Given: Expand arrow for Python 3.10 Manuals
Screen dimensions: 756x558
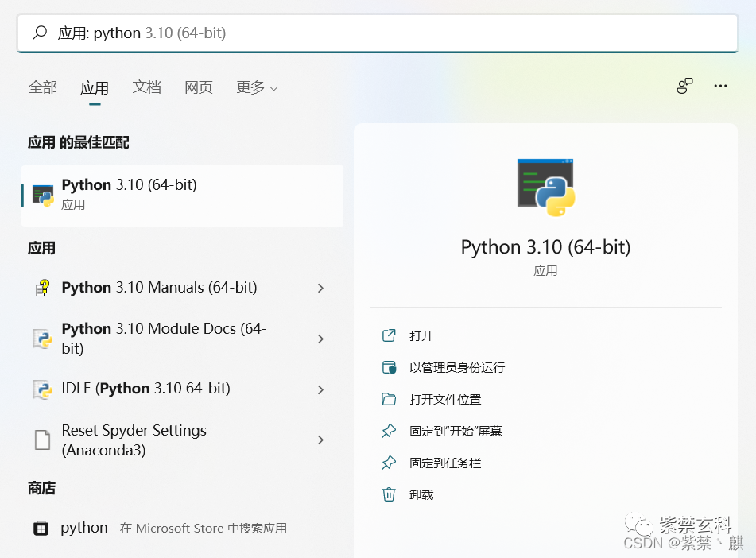Looking at the screenshot, I should 320,288.
